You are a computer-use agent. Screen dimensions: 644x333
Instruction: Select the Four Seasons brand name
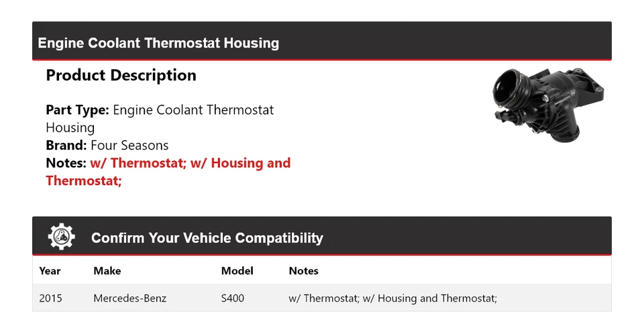129,145
